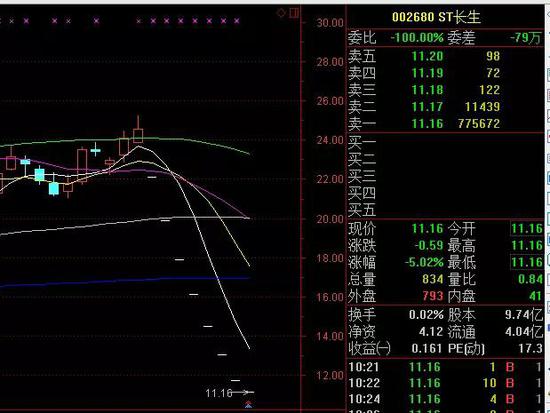
Task: Click the 总量 total volume 834
Action: 433,279
